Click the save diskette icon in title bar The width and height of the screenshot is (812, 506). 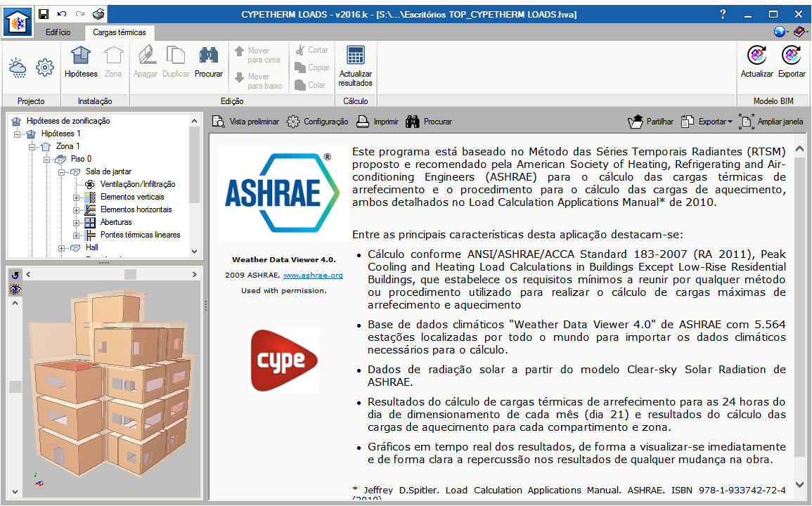pyautogui.click(x=44, y=14)
